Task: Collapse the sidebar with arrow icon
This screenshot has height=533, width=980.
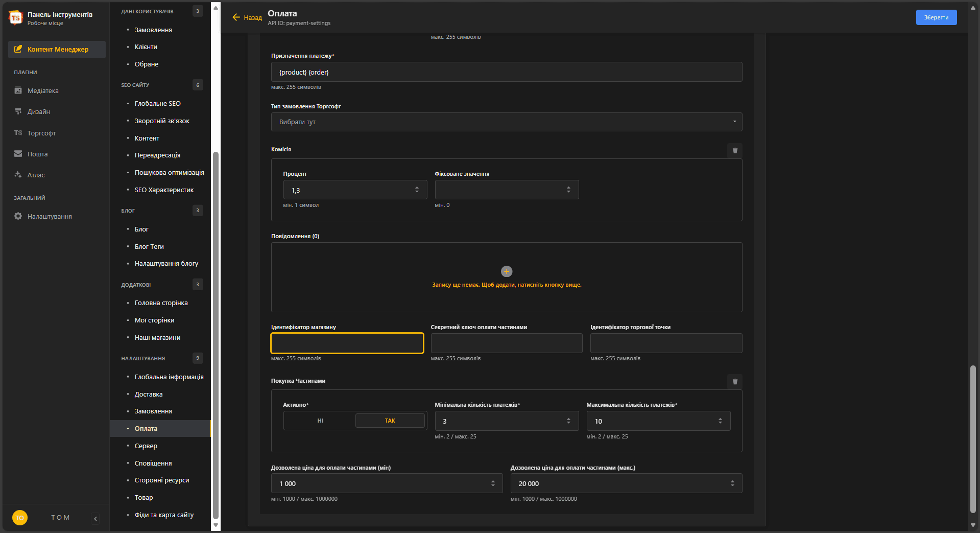Action: (95, 518)
